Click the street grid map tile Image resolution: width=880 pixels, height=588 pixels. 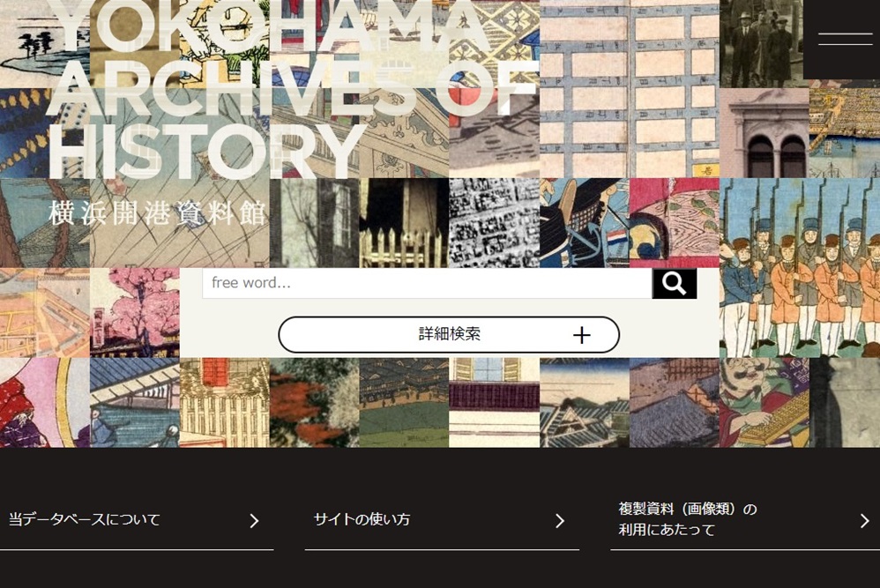(x=629, y=89)
